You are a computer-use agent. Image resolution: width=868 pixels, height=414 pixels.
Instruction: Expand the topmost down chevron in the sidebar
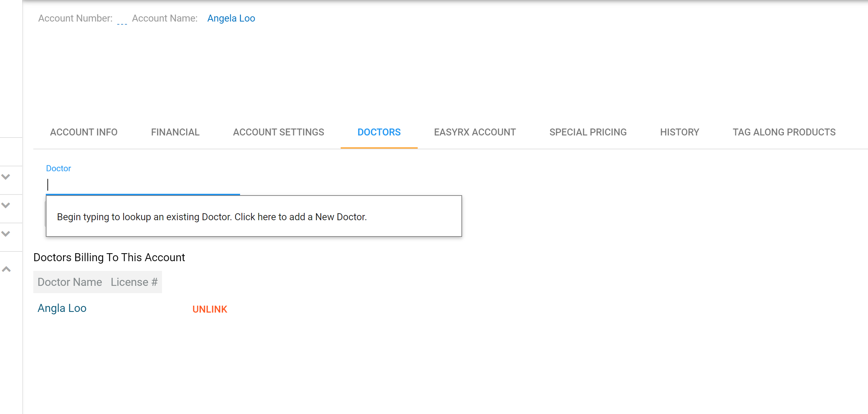tap(6, 177)
